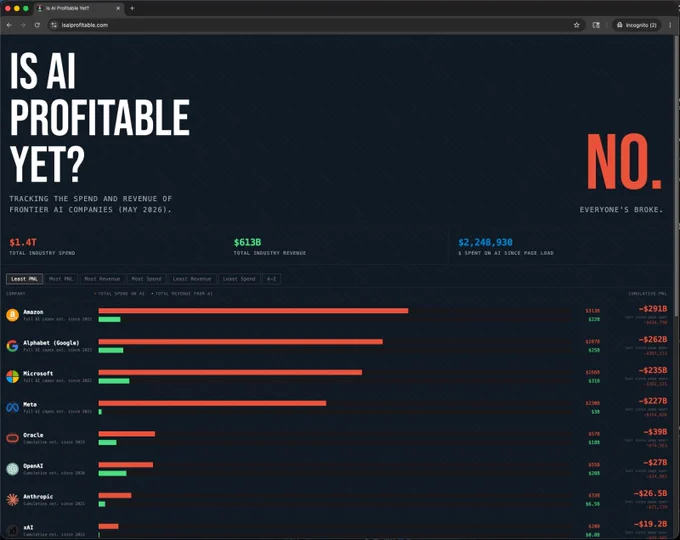Click Microsoft's -$235B cumulative PNL value
The width and height of the screenshot is (680, 540).
coord(653,370)
